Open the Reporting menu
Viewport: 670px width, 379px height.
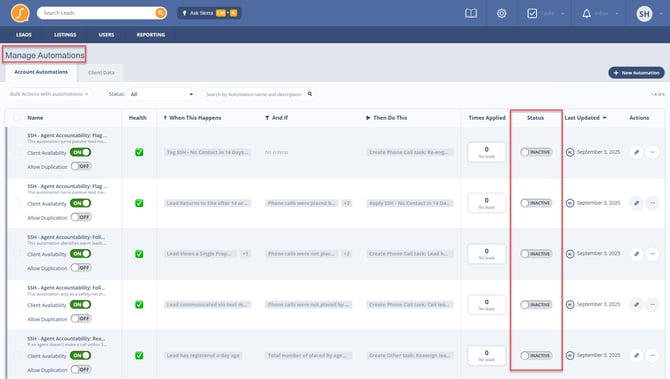(151, 35)
